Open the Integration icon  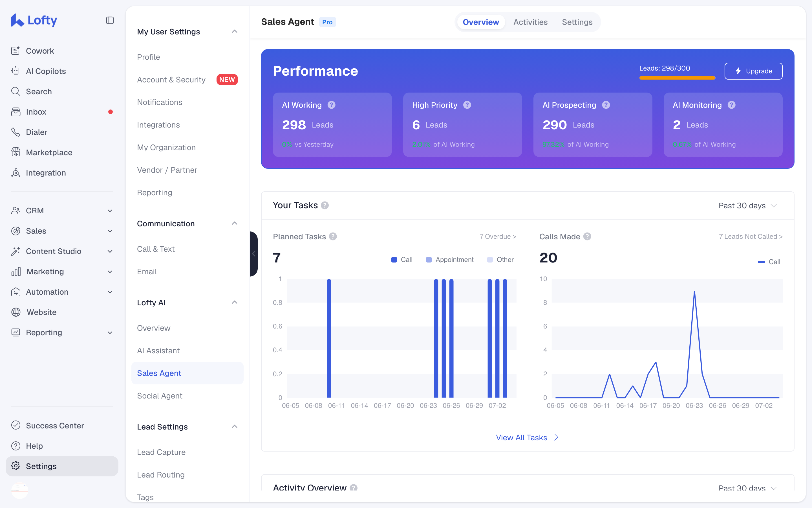click(16, 173)
